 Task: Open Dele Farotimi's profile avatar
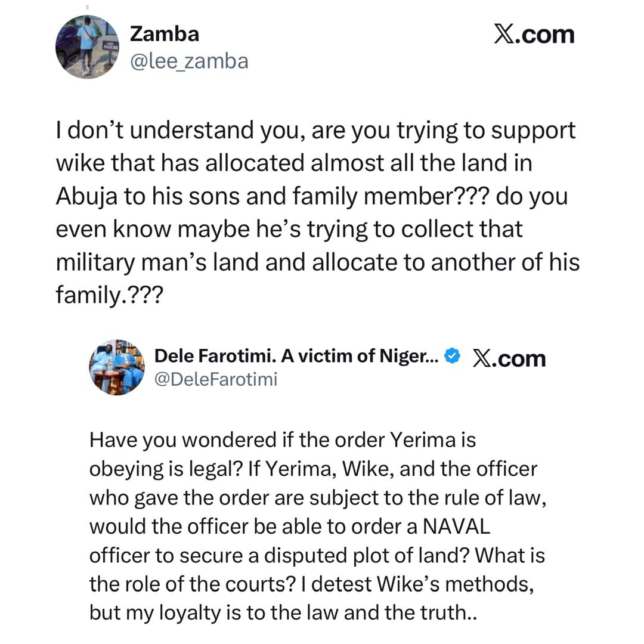coord(117,367)
